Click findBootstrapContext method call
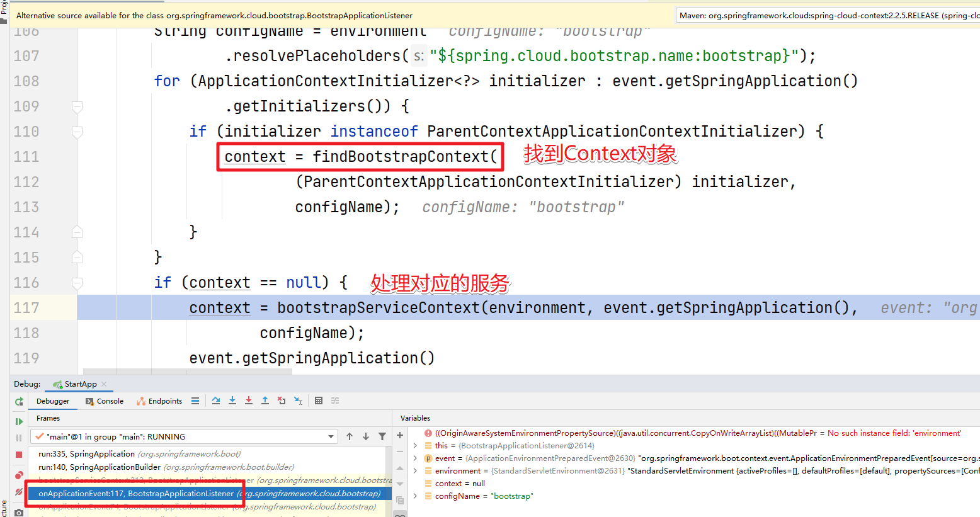 [x=401, y=157]
